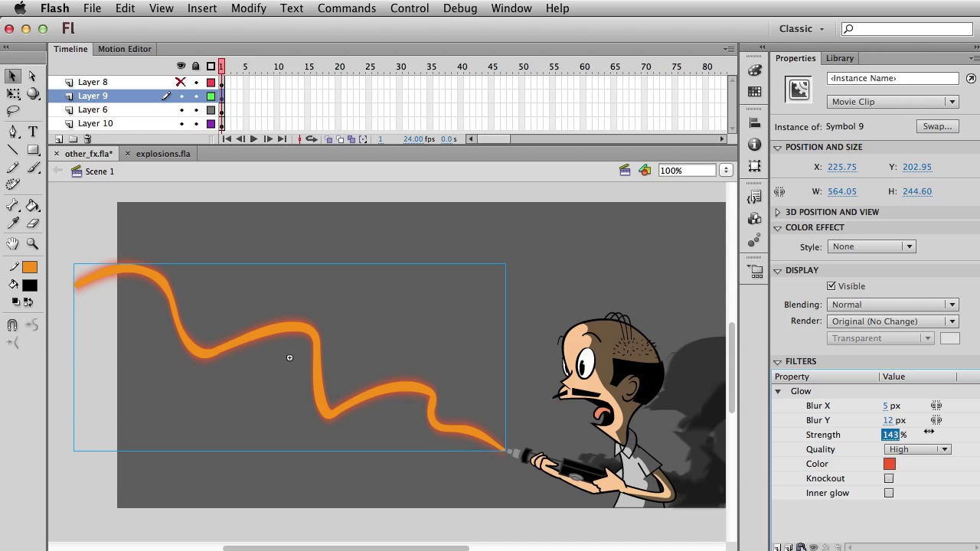The image size is (980, 551).
Task: Select the Deco tool
Action: tap(13, 184)
